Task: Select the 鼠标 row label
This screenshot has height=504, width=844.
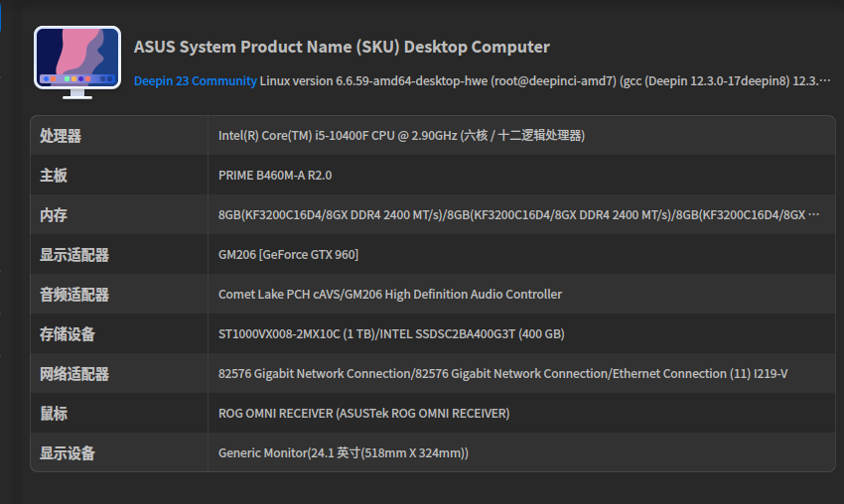Action: pyautogui.click(x=54, y=414)
